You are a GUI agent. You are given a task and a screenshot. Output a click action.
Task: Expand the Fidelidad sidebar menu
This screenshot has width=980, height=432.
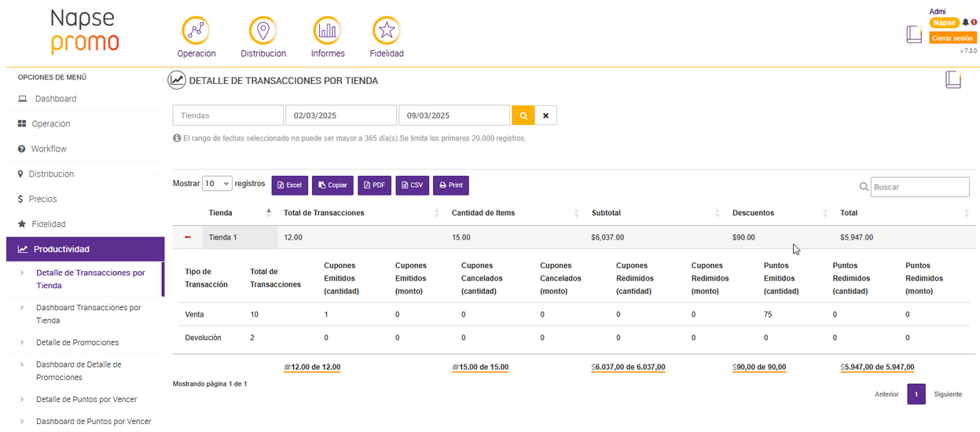point(49,224)
